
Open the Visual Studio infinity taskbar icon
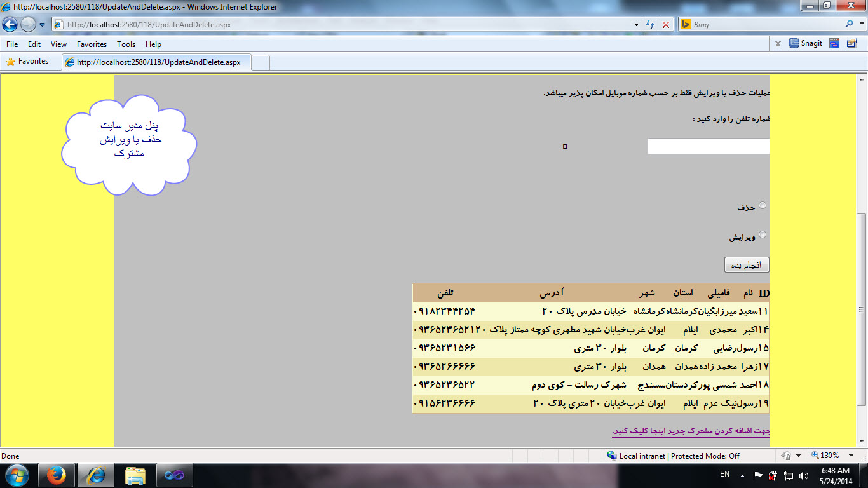click(175, 475)
